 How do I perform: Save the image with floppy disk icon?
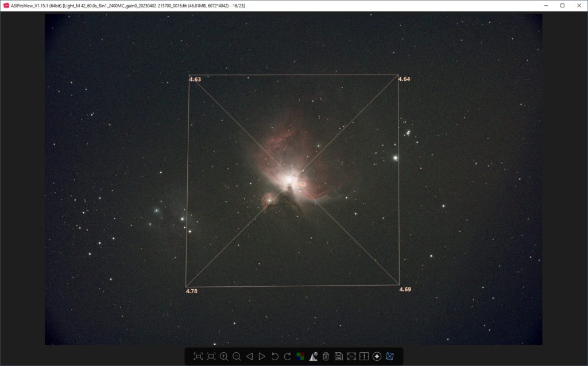[x=339, y=356]
